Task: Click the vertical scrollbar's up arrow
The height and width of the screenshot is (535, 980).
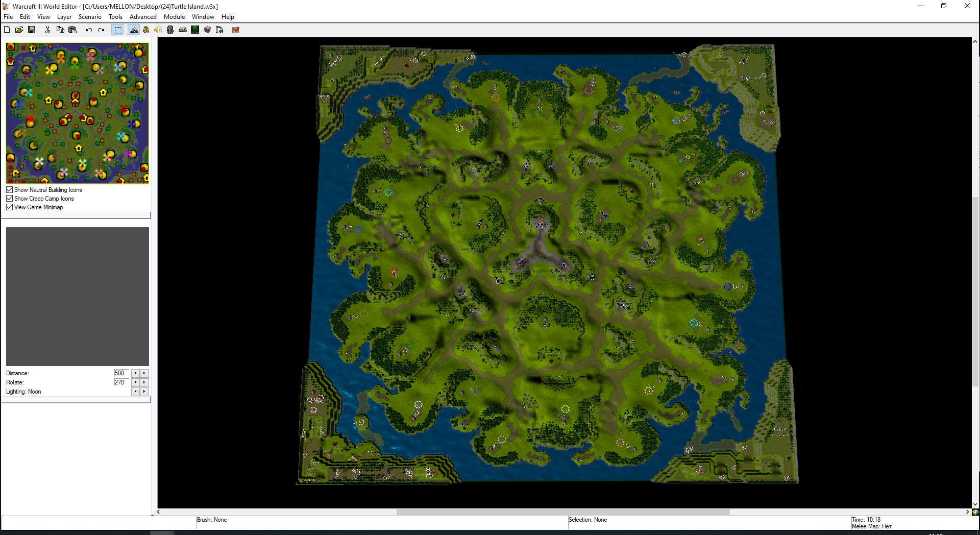Action: click(x=975, y=41)
